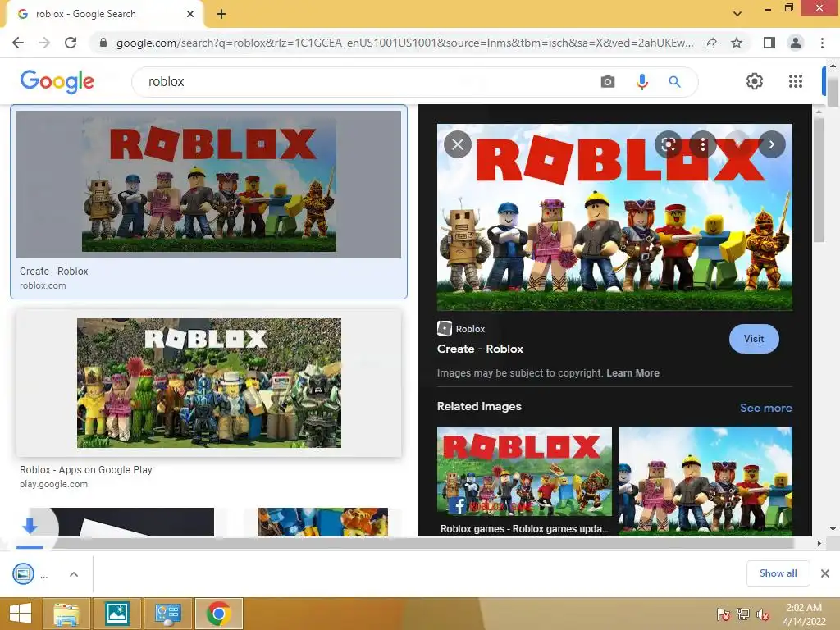Open the browser side panel
Screen dimensions: 840x630
tap(769, 43)
